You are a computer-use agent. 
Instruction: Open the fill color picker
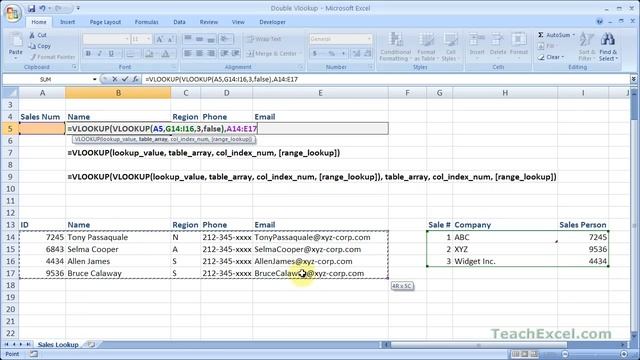(149, 53)
